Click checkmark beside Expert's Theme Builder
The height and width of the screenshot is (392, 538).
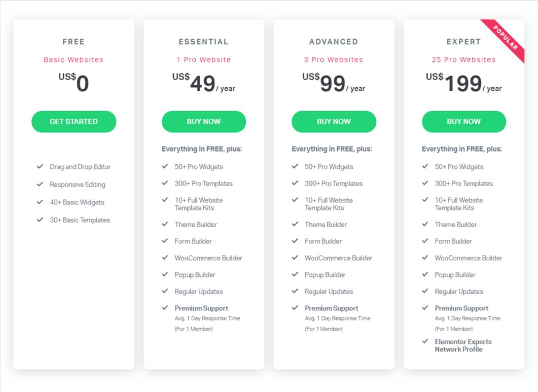point(425,224)
